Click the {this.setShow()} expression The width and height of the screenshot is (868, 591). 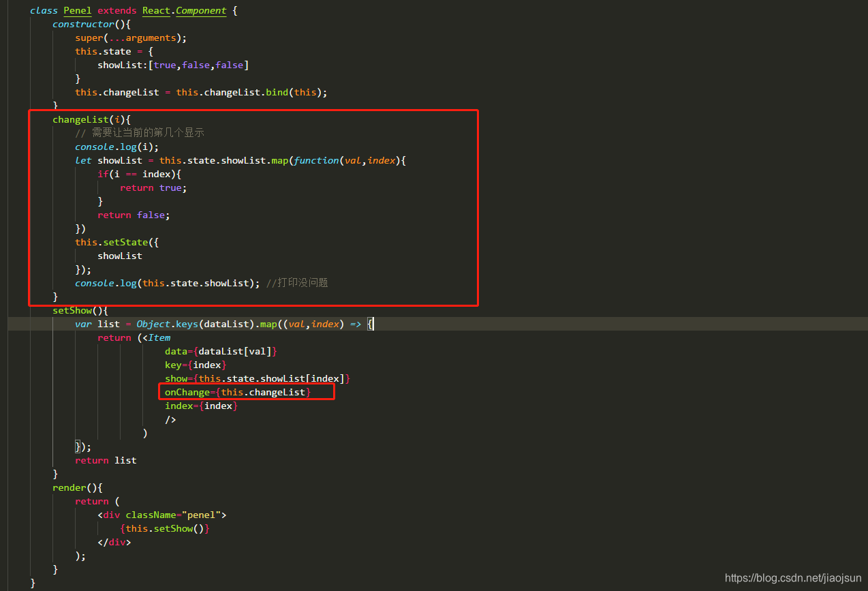pyautogui.click(x=165, y=529)
